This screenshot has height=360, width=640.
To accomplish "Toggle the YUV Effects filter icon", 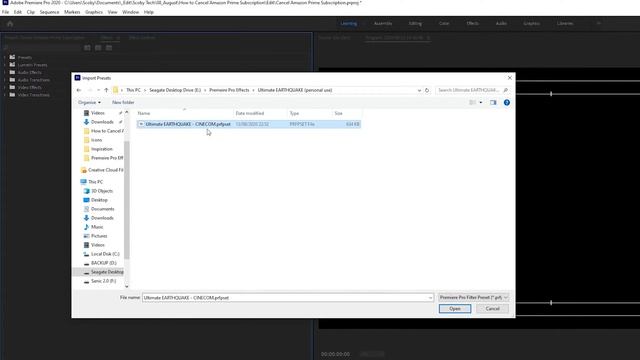I will pos(109,48).
